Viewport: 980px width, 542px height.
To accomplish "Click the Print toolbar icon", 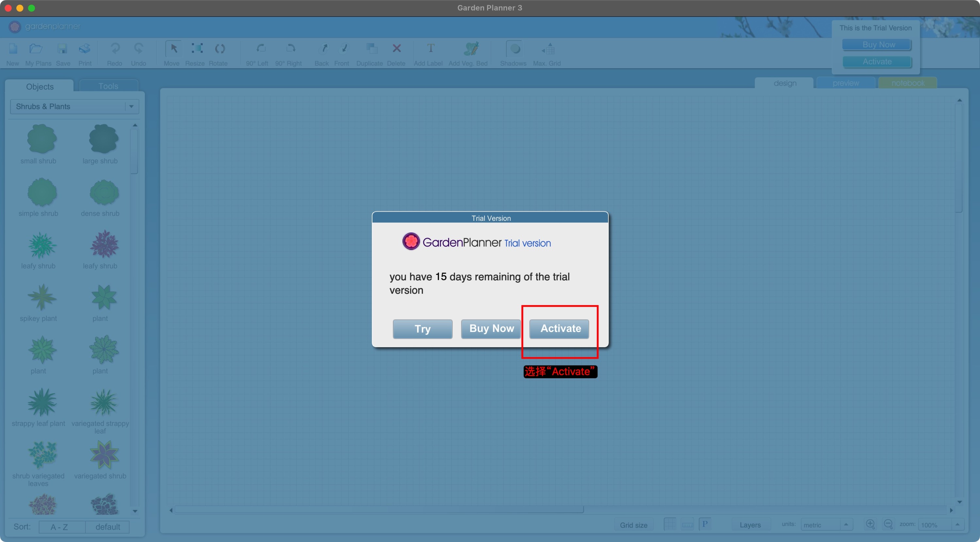I will [85, 49].
